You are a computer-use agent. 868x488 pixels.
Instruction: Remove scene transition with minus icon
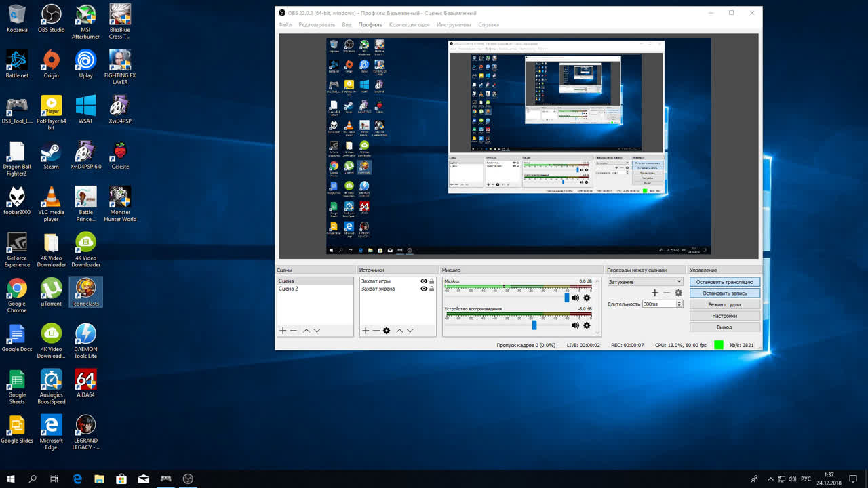click(667, 293)
